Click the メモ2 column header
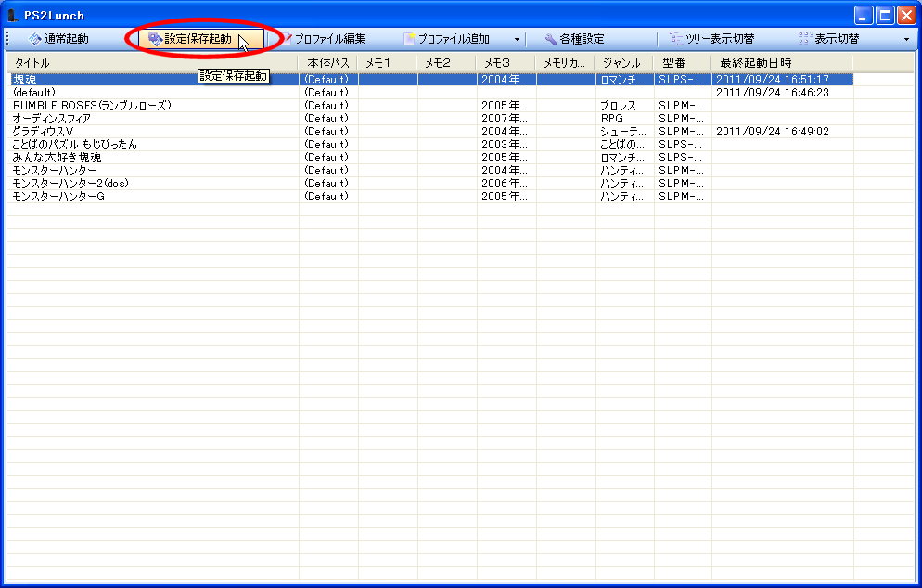Image resolution: width=922 pixels, height=588 pixels. click(x=446, y=63)
